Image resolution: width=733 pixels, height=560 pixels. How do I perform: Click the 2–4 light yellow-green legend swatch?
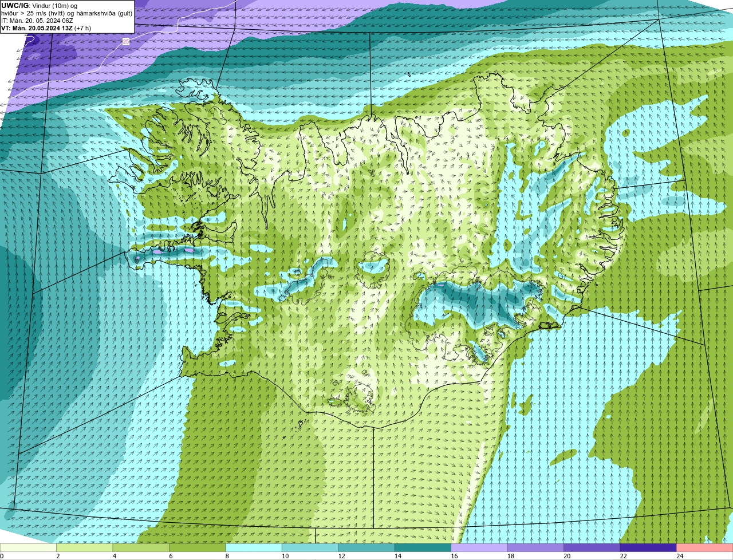[84, 547]
